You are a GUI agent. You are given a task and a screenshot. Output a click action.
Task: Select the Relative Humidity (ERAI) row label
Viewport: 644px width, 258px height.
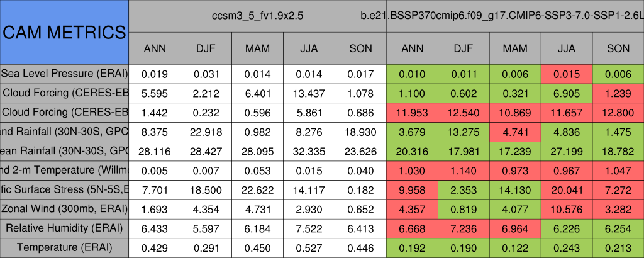click(x=64, y=228)
